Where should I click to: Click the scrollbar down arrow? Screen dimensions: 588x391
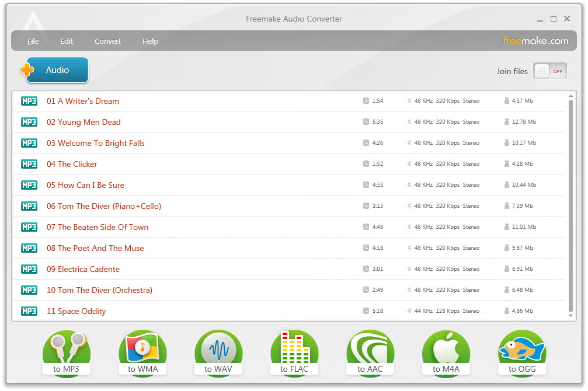[571, 316]
